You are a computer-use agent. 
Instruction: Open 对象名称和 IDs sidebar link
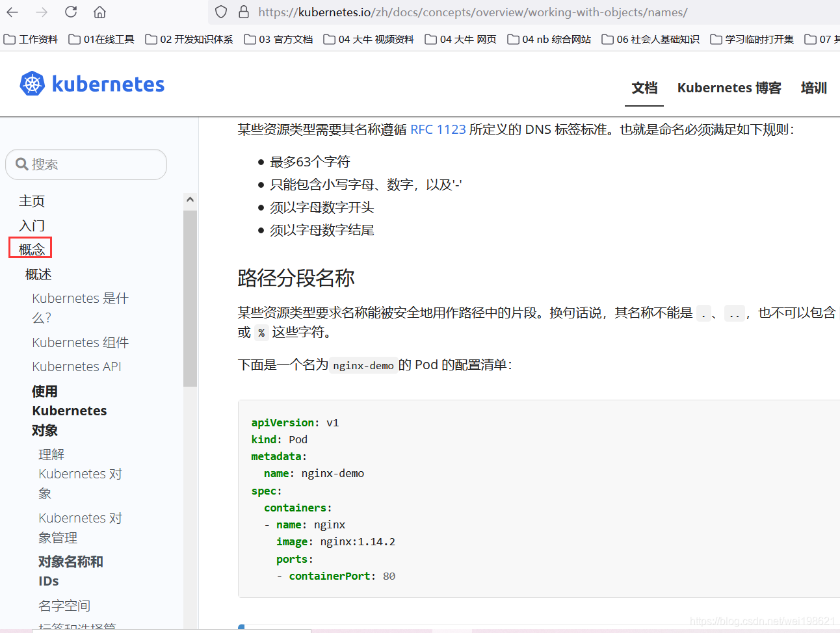(70, 571)
